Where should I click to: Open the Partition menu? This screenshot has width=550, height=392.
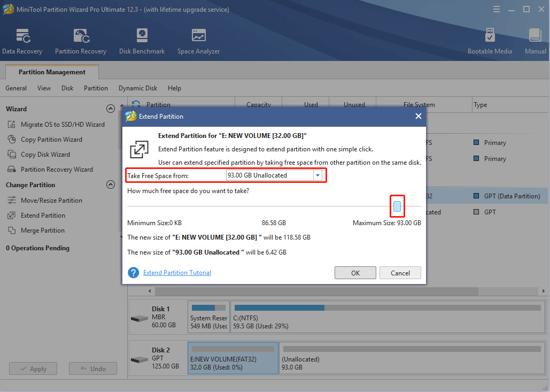[x=96, y=88]
